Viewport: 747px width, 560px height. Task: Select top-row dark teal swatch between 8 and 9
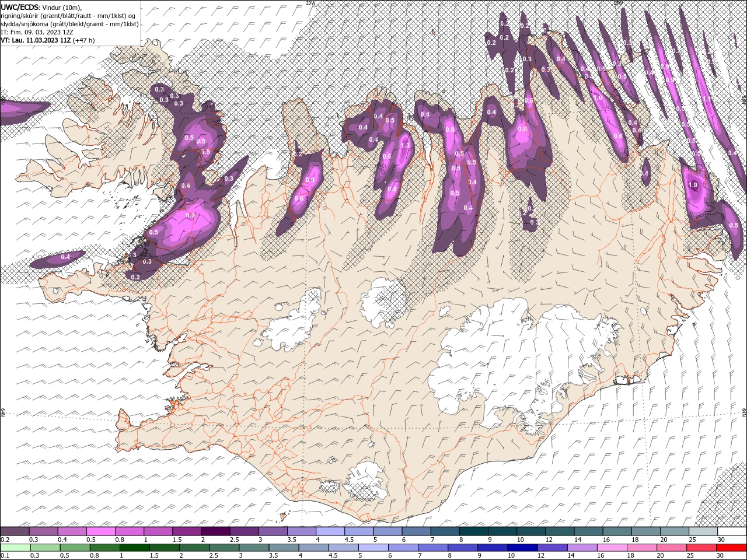473,531
